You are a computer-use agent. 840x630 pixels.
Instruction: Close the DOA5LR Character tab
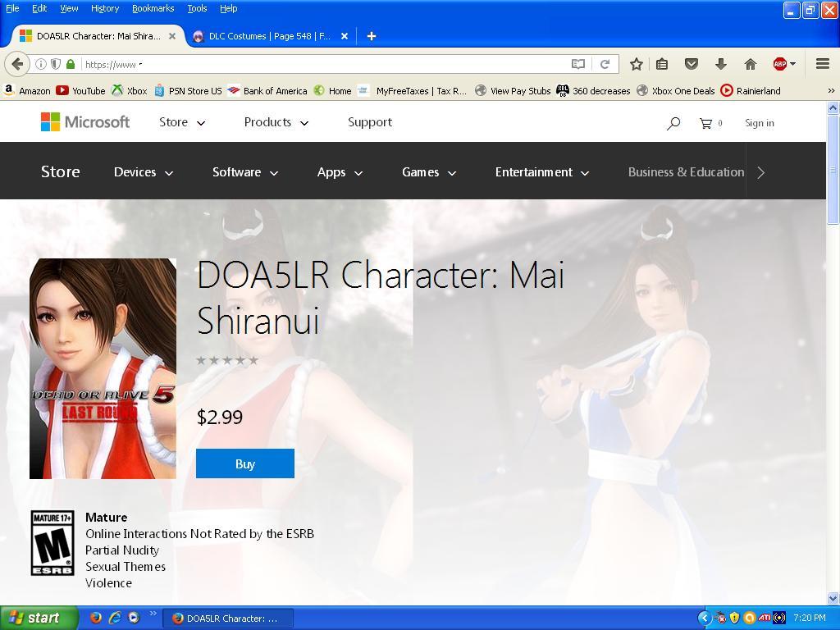point(172,36)
